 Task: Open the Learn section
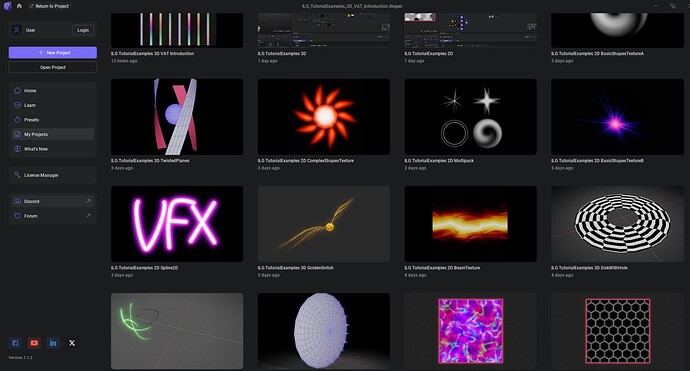tap(53, 105)
